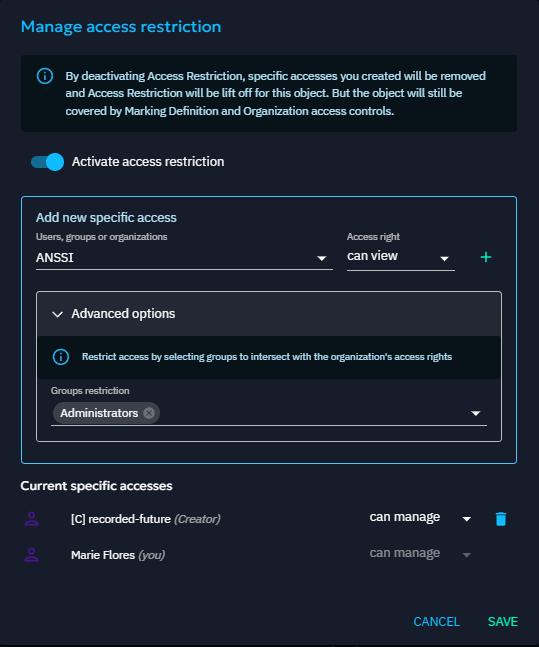Open the 'can view' access right dropdown
The width and height of the screenshot is (539, 647).
point(400,257)
